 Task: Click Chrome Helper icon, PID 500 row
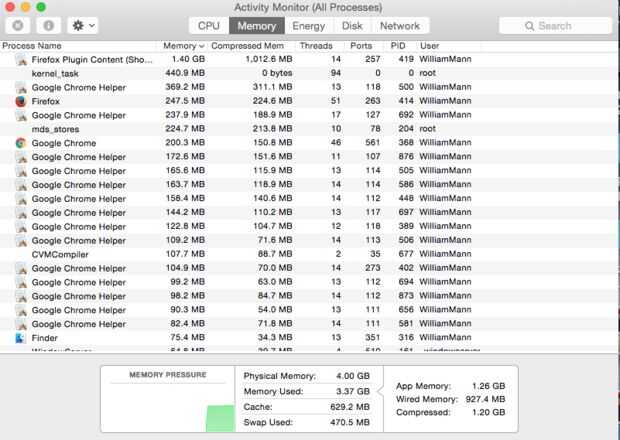tap(21, 87)
